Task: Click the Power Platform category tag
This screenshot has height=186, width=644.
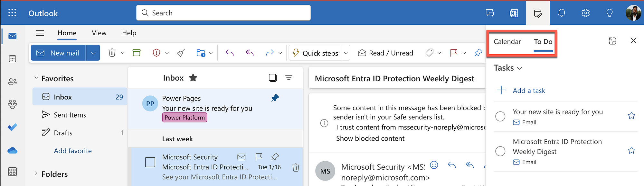Action: click(x=185, y=118)
